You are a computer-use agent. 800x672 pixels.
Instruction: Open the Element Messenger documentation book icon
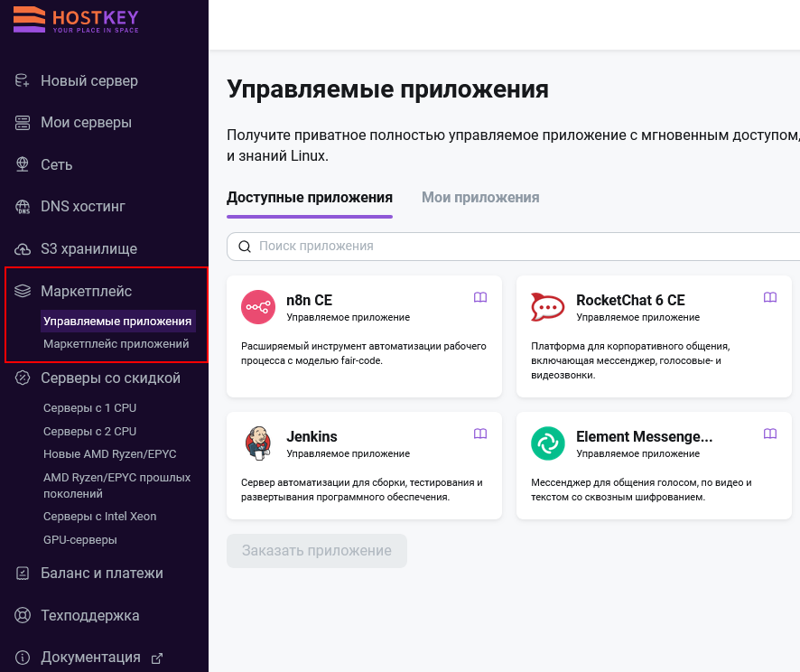point(770,434)
